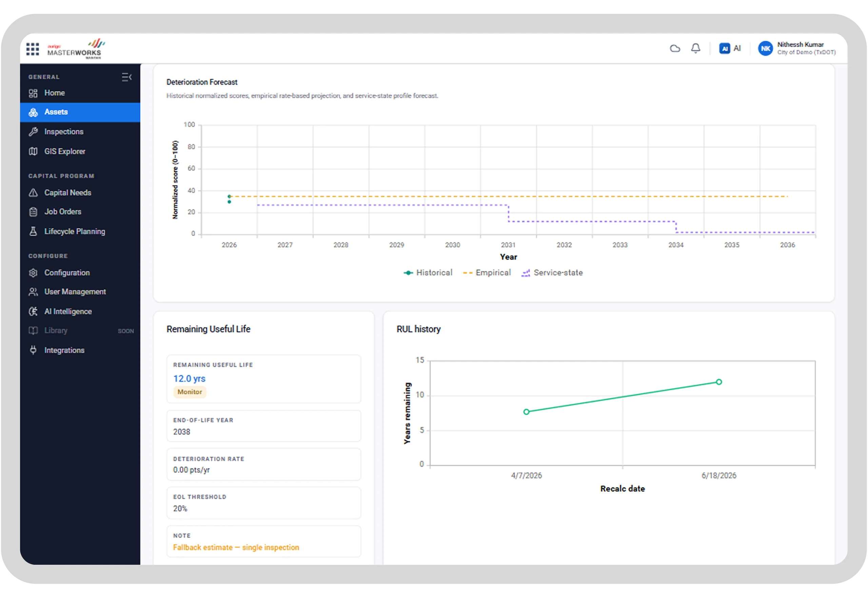Open the notifications bell
This screenshot has height=598, width=868.
coord(695,48)
